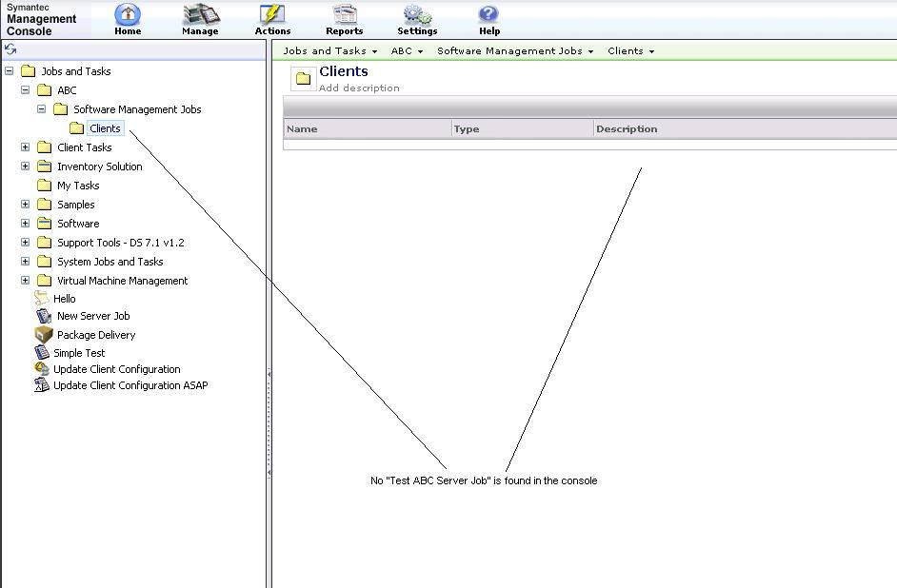Click the Help question mark icon

click(488, 15)
